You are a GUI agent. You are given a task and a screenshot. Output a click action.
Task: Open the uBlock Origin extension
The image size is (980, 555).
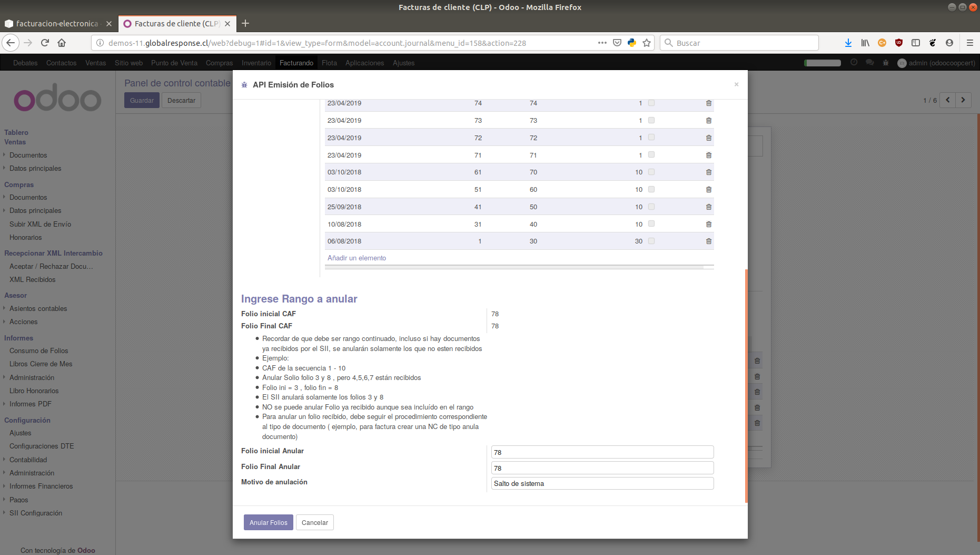pyautogui.click(x=899, y=43)
